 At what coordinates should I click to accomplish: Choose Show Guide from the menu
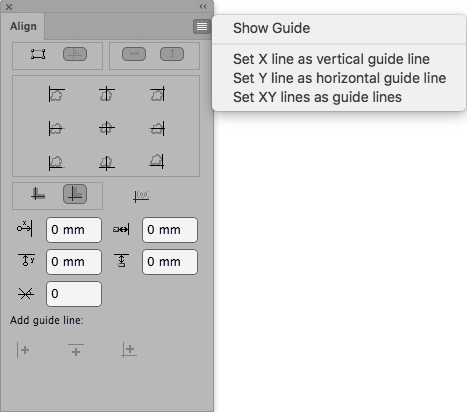click(272, 28)
